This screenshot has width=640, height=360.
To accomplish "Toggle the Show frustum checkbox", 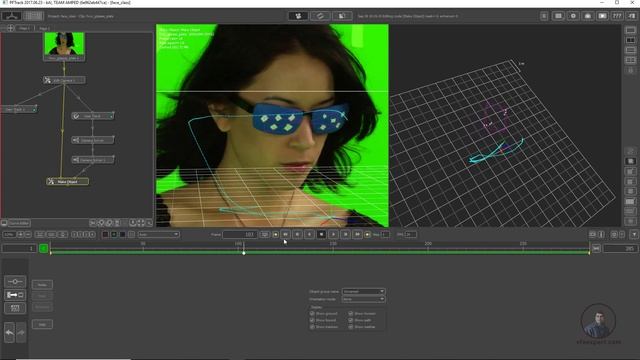I will click(351, 313).
